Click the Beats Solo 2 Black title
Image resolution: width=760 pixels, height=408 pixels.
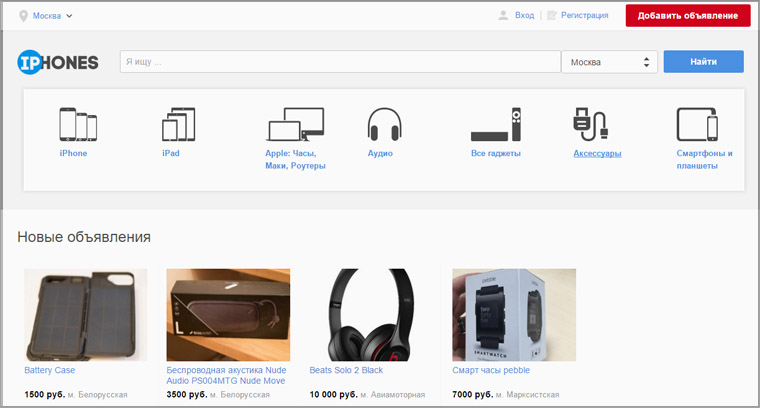[346, 370]
